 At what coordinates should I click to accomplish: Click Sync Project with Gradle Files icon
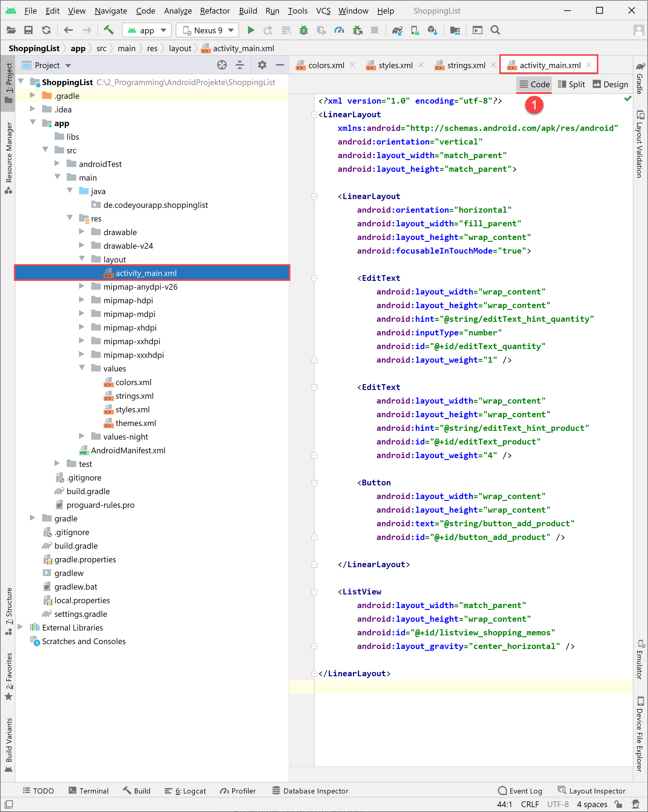click(397, 30)
